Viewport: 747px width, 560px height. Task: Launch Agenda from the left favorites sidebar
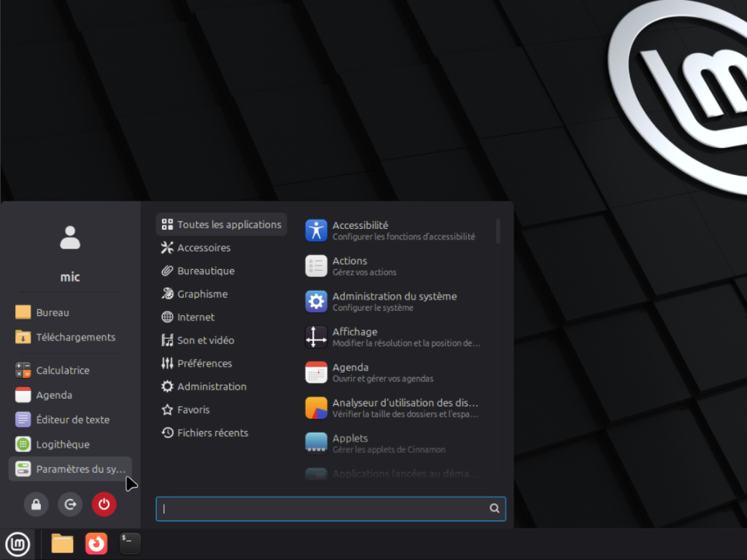coord(70,394)
